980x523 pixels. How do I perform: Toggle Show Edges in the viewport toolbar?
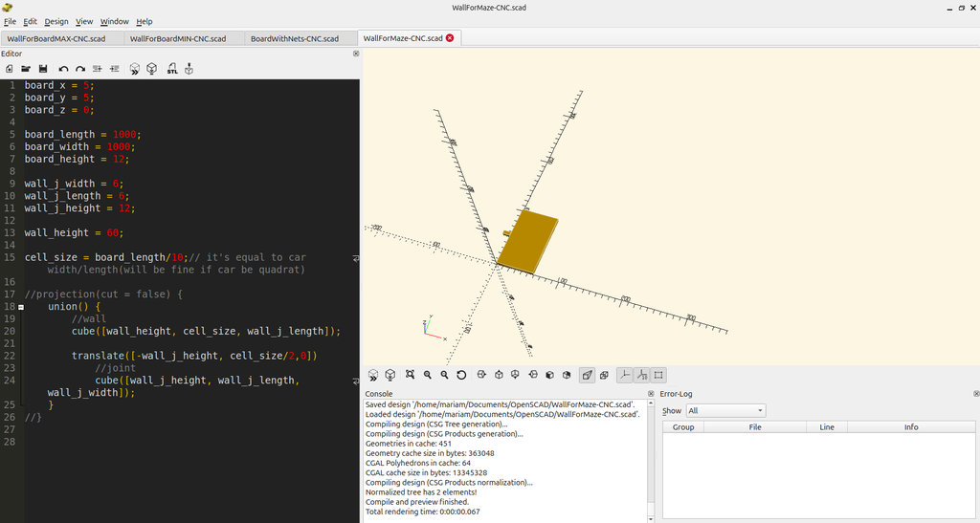pyautogui.click(x=658, y=375)
